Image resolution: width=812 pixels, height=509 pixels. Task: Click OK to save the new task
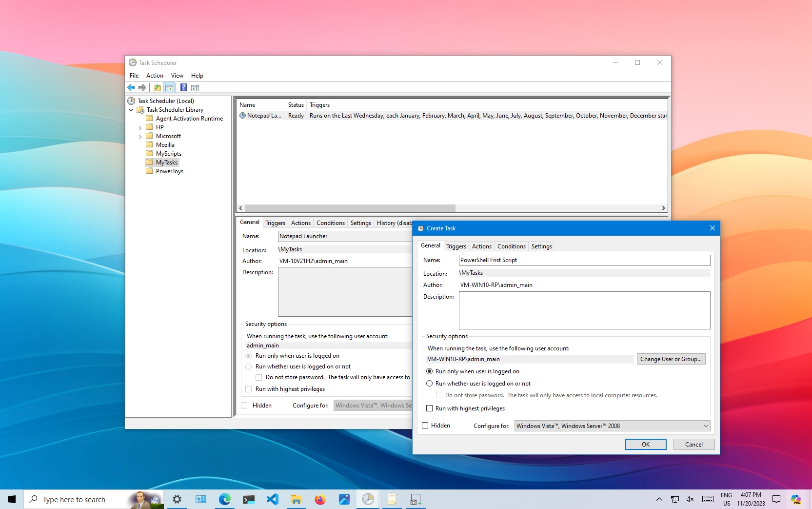(645, 444)
